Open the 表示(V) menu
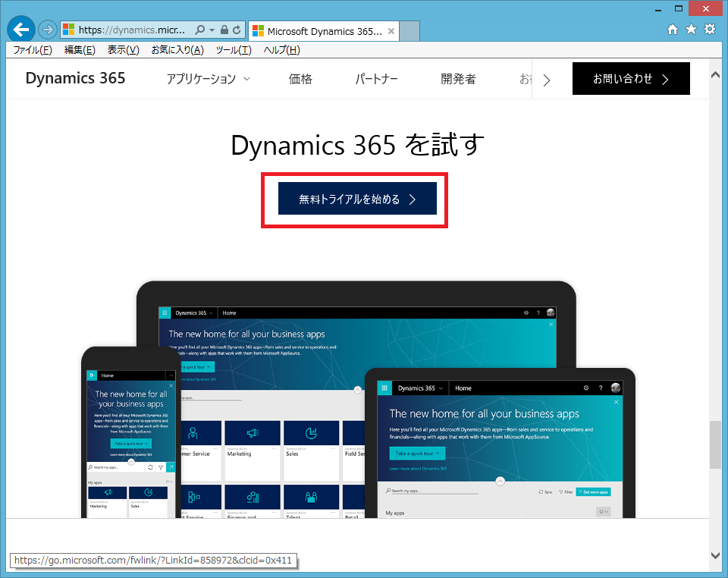Viewport: 728px width, 578px height. 124,50
